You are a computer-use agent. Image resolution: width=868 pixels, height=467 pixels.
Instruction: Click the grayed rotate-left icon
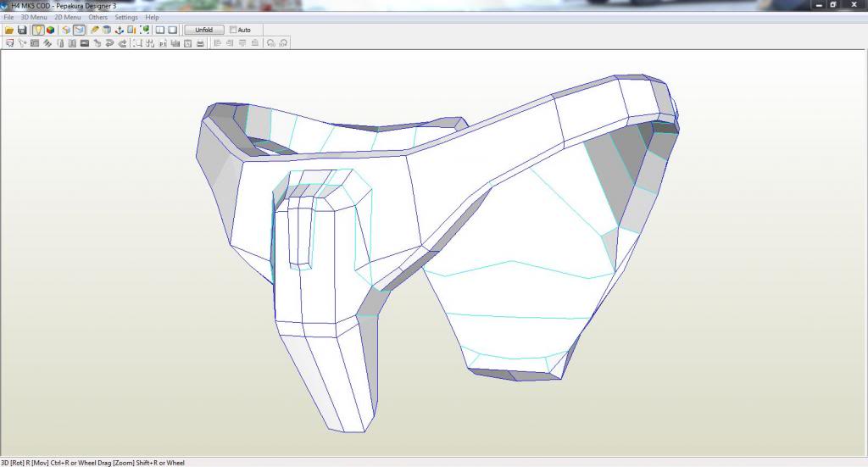click(270, 43)
